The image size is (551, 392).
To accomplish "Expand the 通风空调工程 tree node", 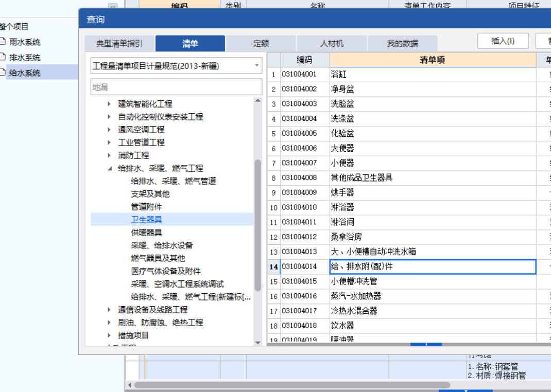I will tap(109, 129).
